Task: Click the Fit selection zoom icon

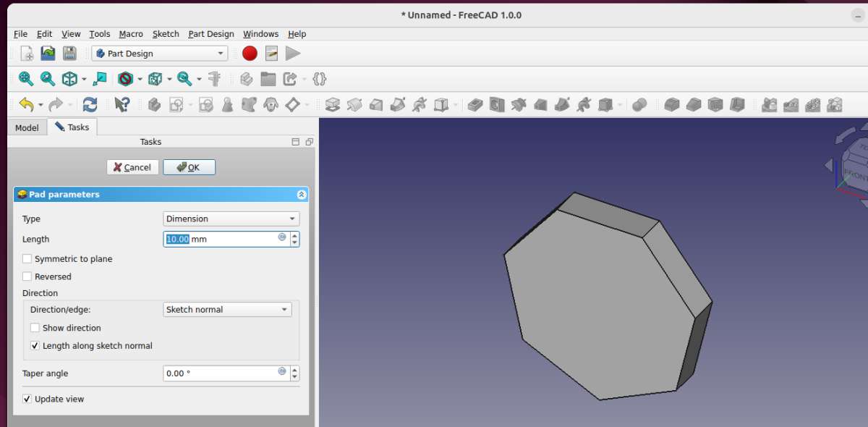Action: coord(48,79)
